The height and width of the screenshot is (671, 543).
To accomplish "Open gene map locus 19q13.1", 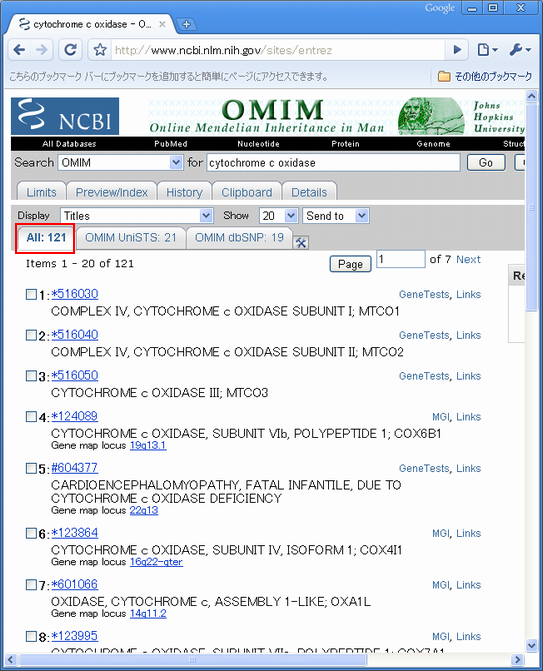I will tap(148, 445).
